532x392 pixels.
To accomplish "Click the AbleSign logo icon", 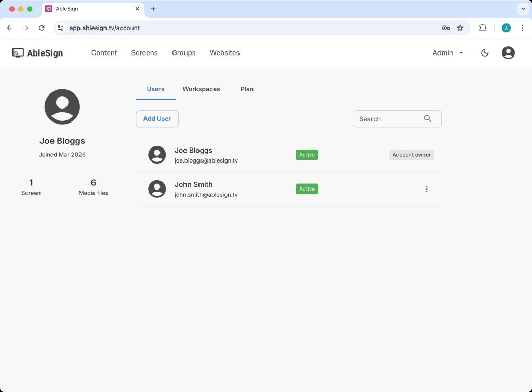I will click(18, 52).
